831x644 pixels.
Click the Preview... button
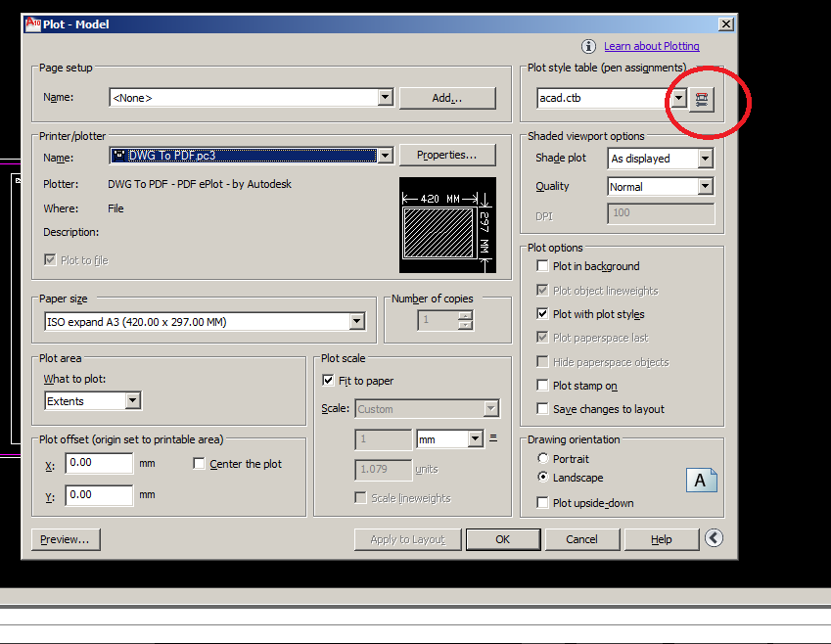pyautogui.click(x=66, y=539)
